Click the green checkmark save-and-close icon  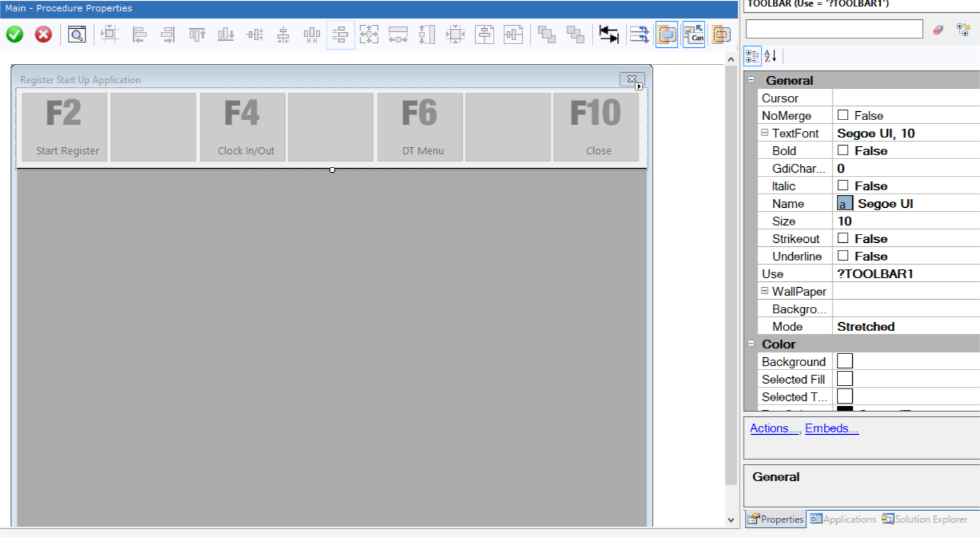pos(15,35)
